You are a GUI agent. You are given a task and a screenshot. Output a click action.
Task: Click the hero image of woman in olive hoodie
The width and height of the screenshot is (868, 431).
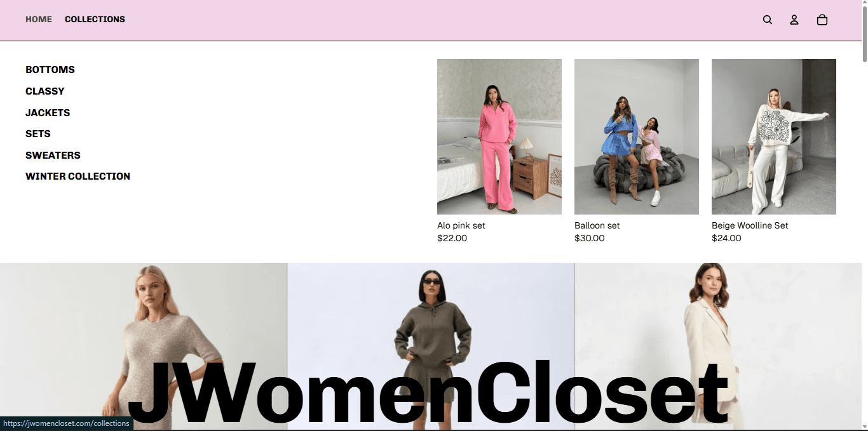431,347
